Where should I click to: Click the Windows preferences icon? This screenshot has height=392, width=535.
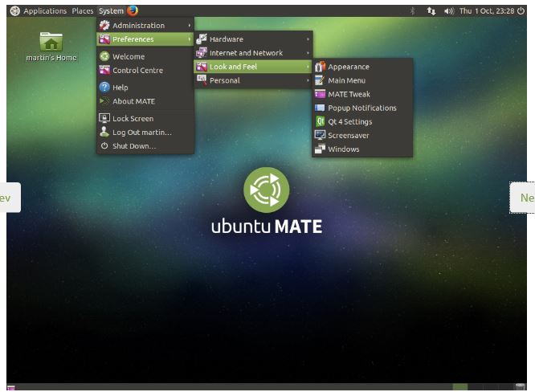click(x=320, y=149)
